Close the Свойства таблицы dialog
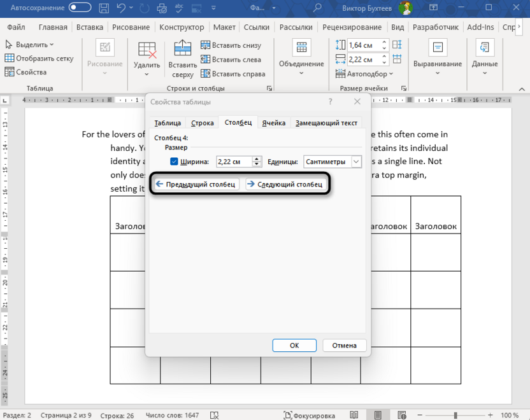530x420 pixels. click(x=357, y=102)
